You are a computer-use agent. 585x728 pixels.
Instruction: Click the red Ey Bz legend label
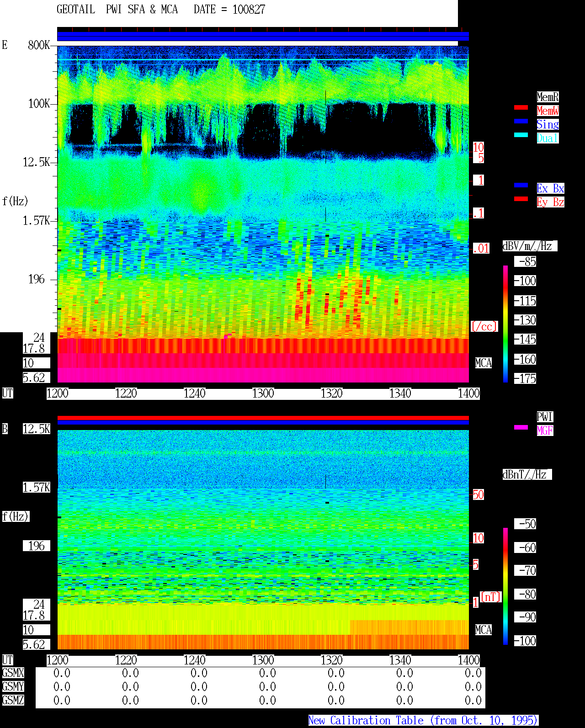pyautogui.click(x=550, y=202)
